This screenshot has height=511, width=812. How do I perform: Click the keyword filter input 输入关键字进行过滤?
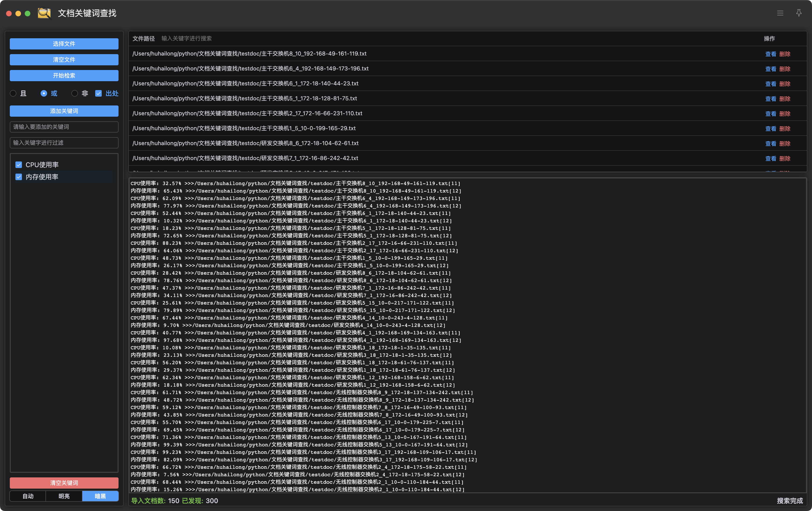(x=64, y=143)
